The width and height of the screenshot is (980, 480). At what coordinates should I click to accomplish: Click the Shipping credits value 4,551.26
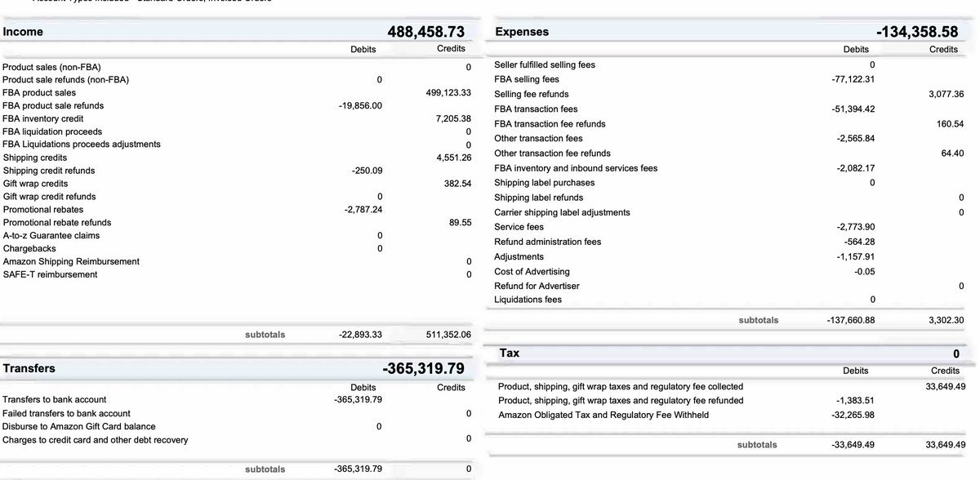coord(454,158)
